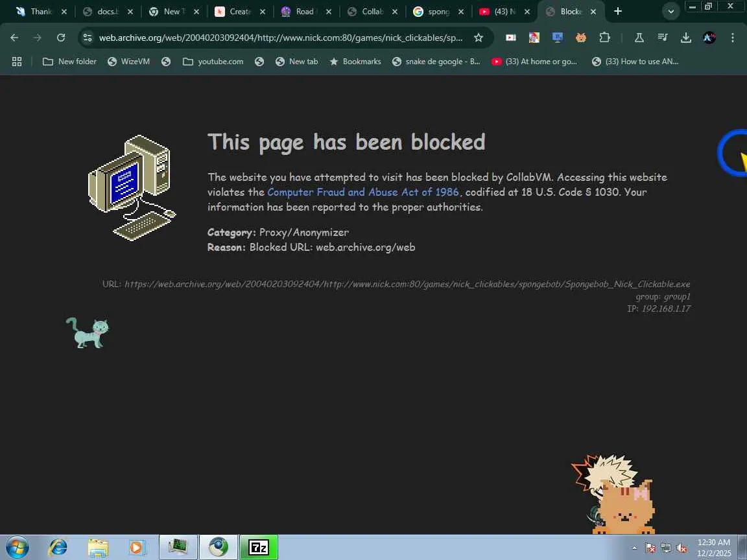Open the youtube.com bookmark folder
Viewport: 747px width, 560px height.
[213, 62]
